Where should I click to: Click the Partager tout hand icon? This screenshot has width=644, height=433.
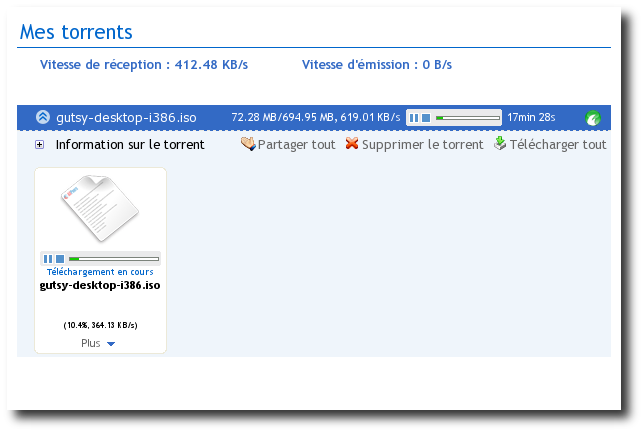pyautogui.click(x=248, y=144)
